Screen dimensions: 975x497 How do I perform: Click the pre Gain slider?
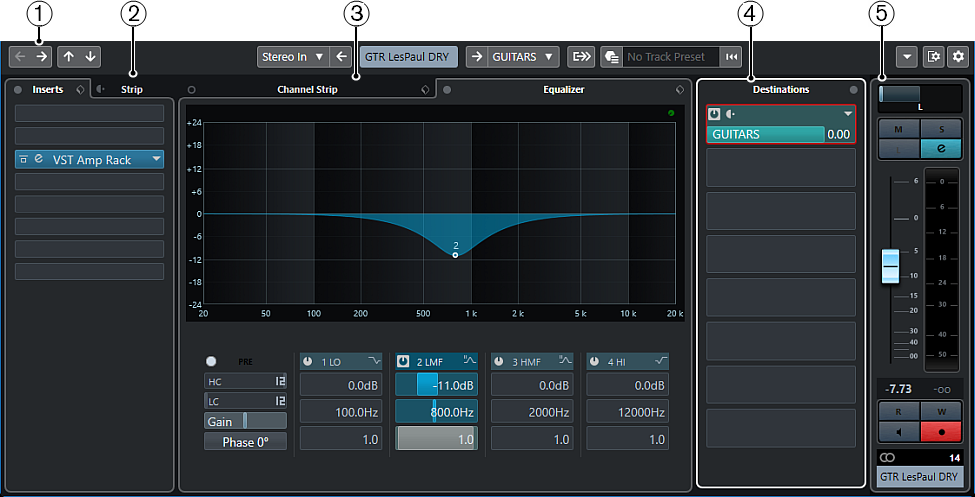click(245, 421)
